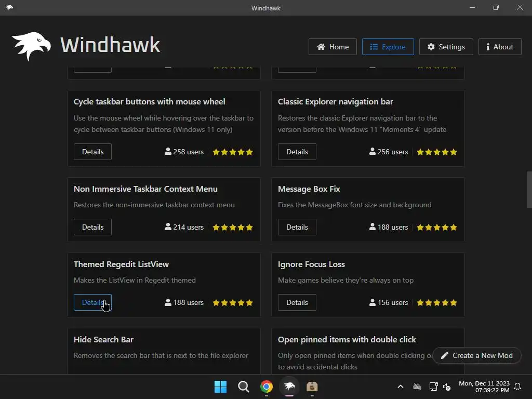Open Details for Classic Explorer navigation bar
The height and width of the screenshot is (399, 532).
click(x=297, y=152)
